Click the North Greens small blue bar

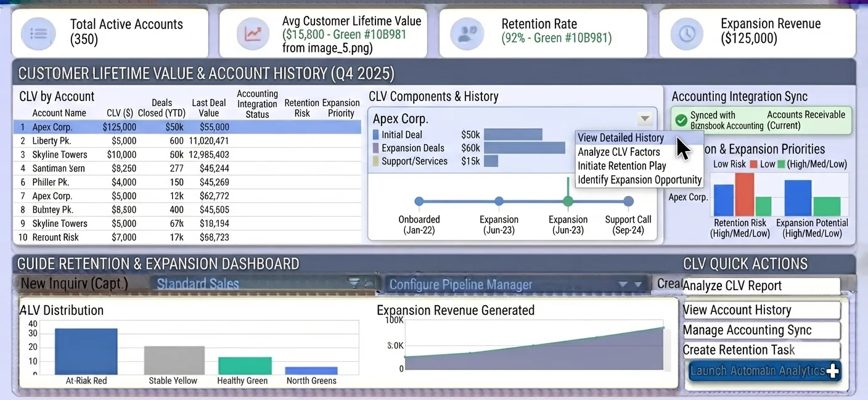pyautogui.click(x=311, y=370)
